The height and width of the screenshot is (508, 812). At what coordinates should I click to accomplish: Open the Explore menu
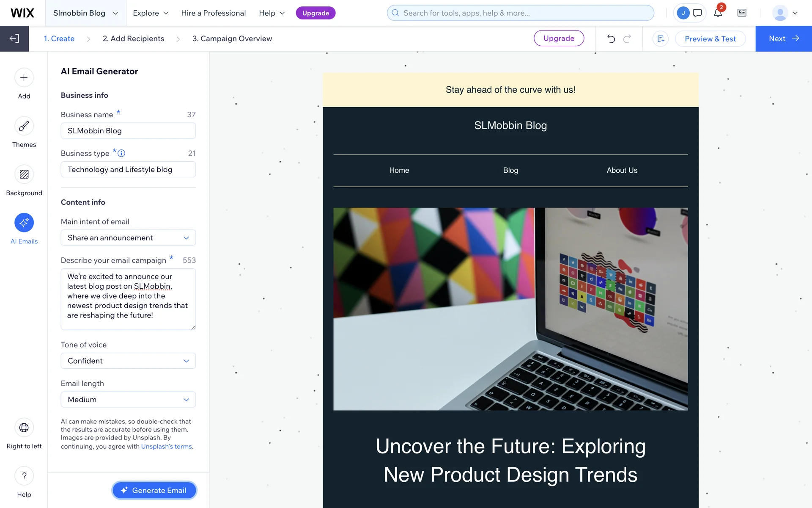pos(151,13)
